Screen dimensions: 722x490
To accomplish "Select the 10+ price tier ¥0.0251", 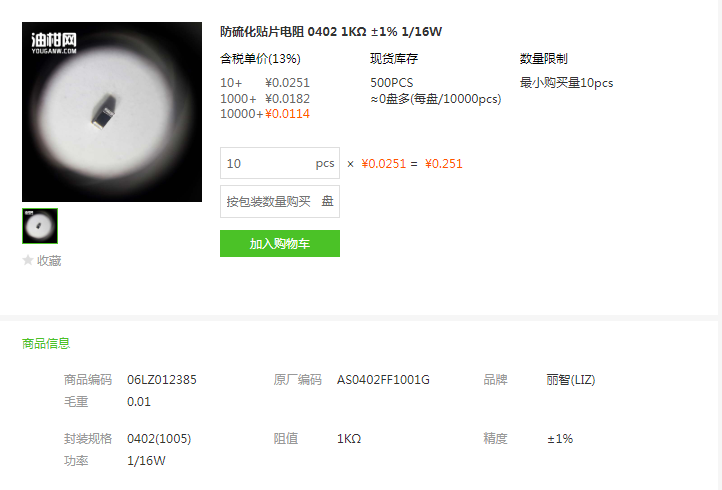I will 265,83.
